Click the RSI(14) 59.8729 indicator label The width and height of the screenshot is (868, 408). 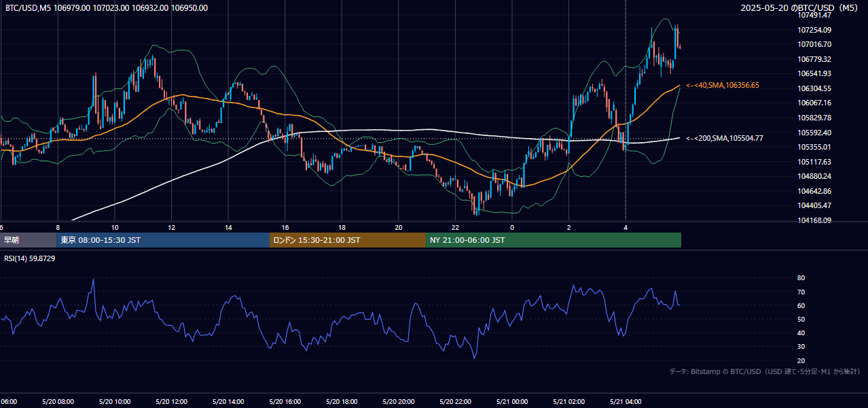tap(30, 258)
